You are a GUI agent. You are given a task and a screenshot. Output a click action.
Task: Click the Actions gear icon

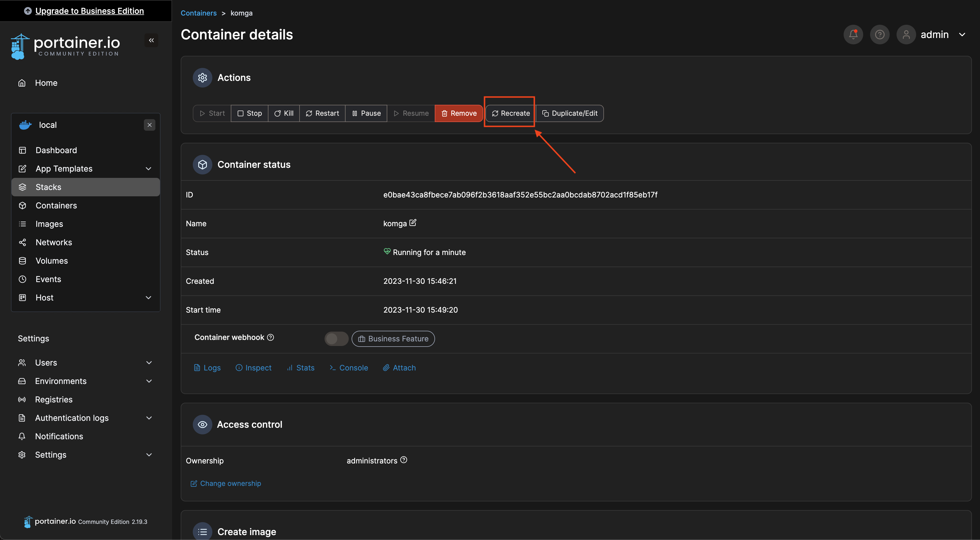point(202,78)
